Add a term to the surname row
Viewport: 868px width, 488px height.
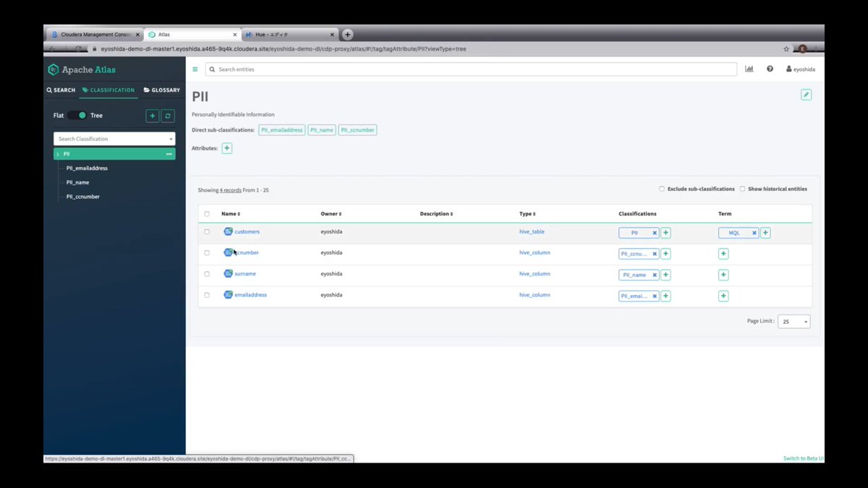pyautogui.click(x=723, y=275)
